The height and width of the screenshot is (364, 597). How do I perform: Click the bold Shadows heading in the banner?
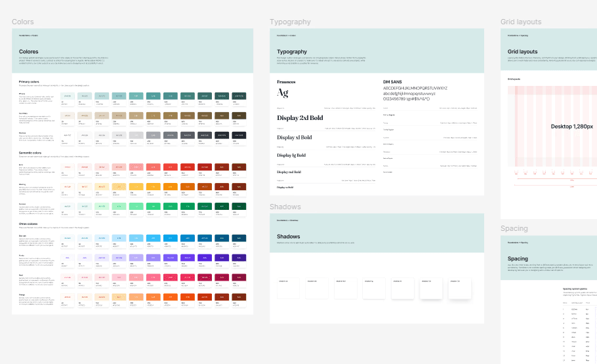pyautogui.click(x=288, y=237)
